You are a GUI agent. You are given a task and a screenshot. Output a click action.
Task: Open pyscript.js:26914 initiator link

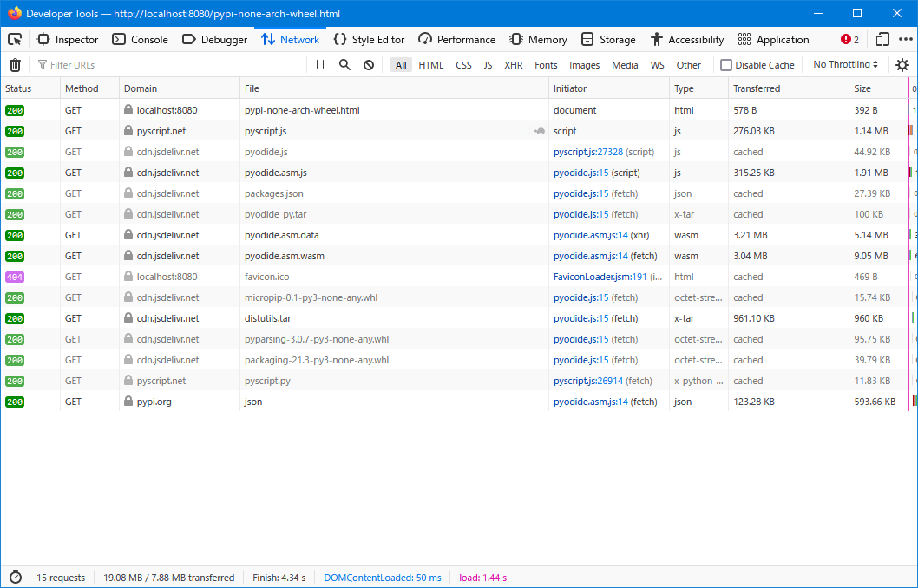[587, 381]
